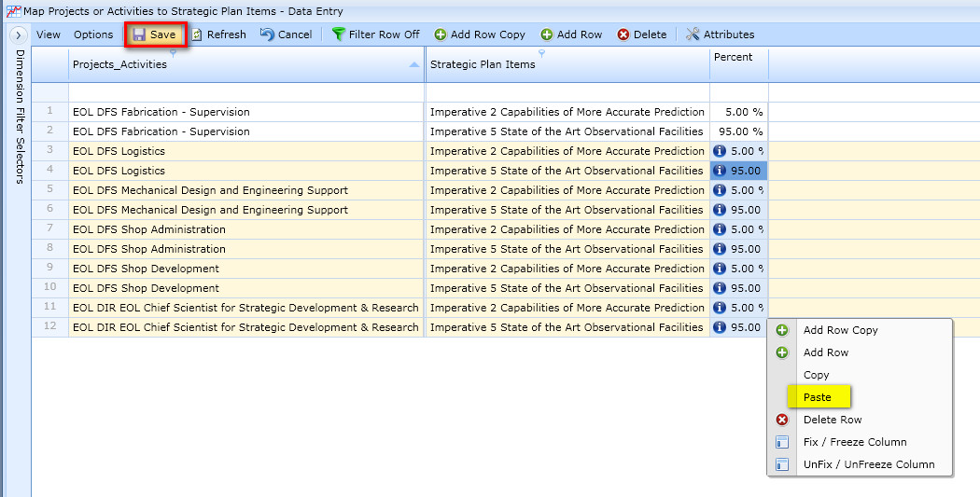
Task: Select row 4 Imperative 5 Strategic Plan cell
Action: tap(567, 171)
